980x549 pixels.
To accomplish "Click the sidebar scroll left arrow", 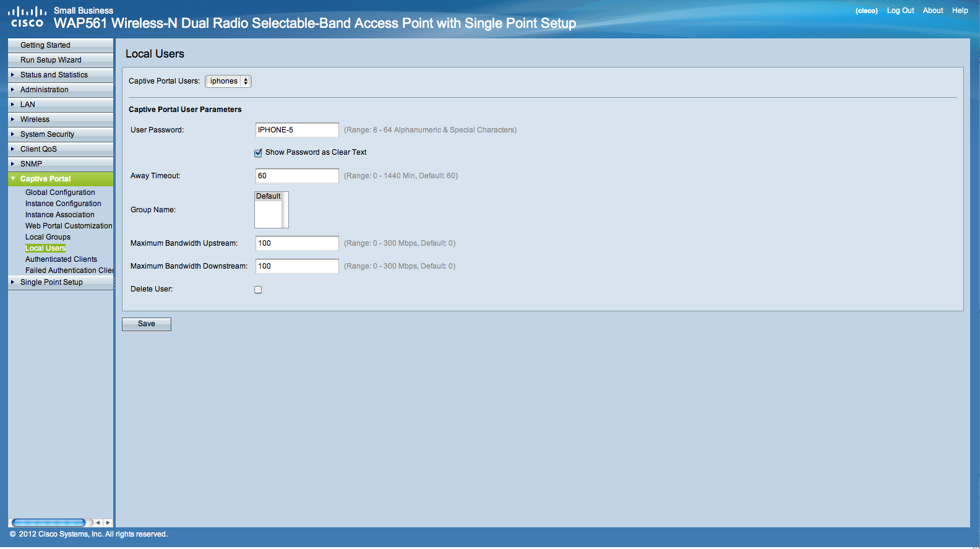I will pyautogui.click(x=98, y=523).
